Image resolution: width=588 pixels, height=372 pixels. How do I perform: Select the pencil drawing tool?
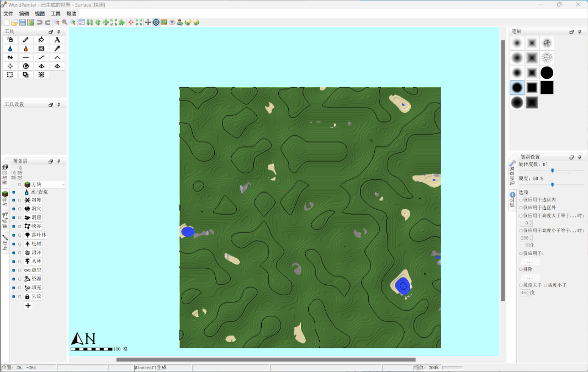click(25, 39)
